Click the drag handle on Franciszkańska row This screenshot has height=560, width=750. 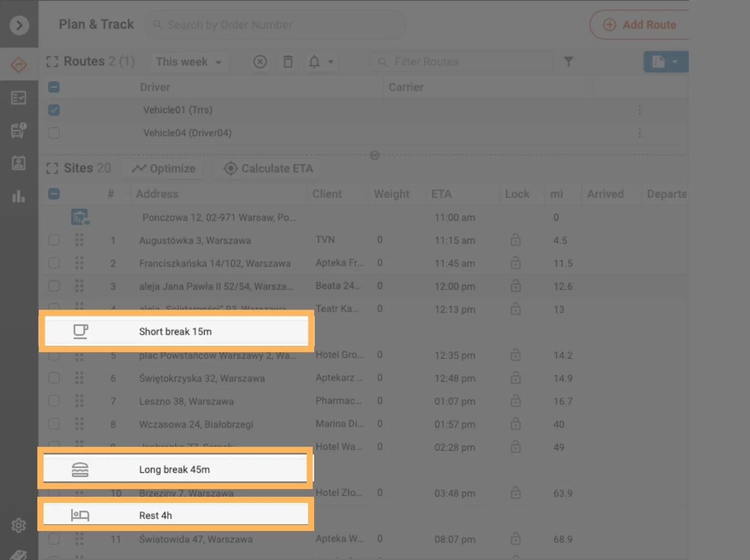tap(79, 263)
